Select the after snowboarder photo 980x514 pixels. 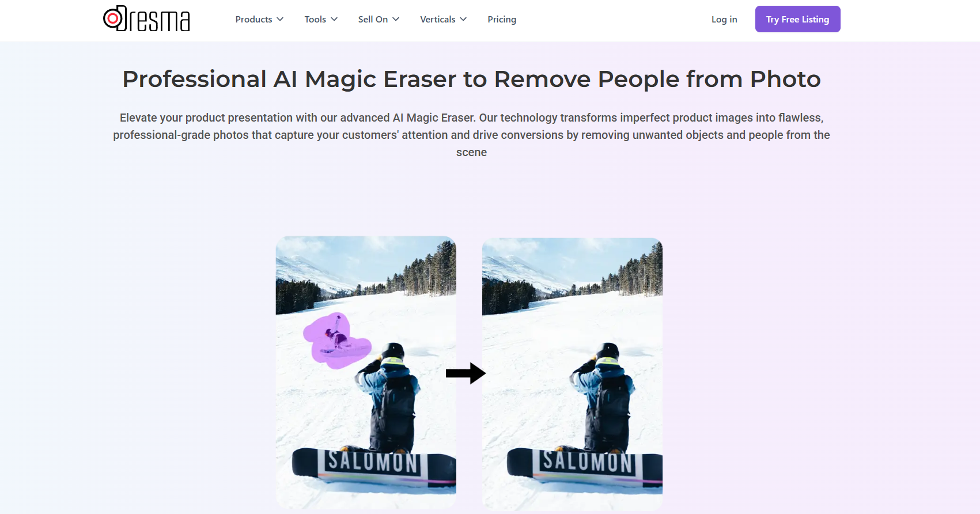572,374
